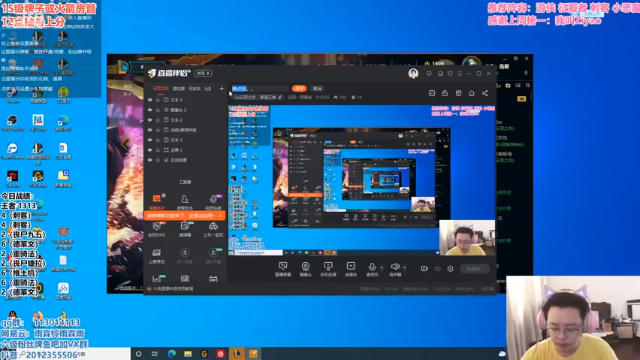640x360 pixels.
Task: Add camera source in bottom toolbar
Action: (x=305, y=269)
